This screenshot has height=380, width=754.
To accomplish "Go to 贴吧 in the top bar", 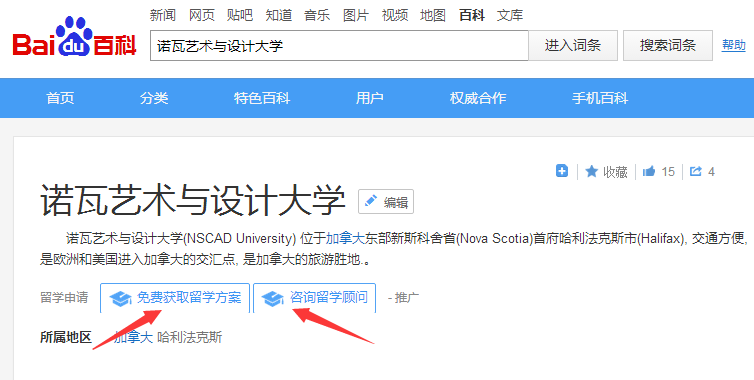I will coord(239,15).
